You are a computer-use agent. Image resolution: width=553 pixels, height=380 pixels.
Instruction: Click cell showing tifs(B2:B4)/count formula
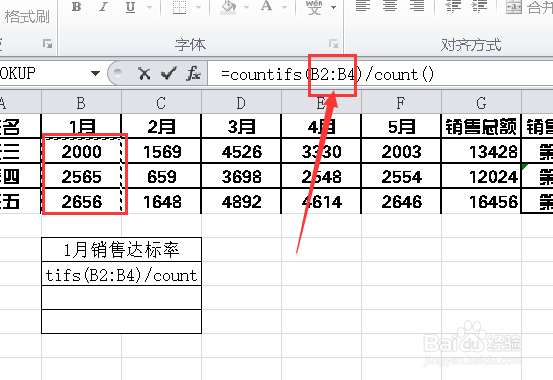(x=121, y=274)
